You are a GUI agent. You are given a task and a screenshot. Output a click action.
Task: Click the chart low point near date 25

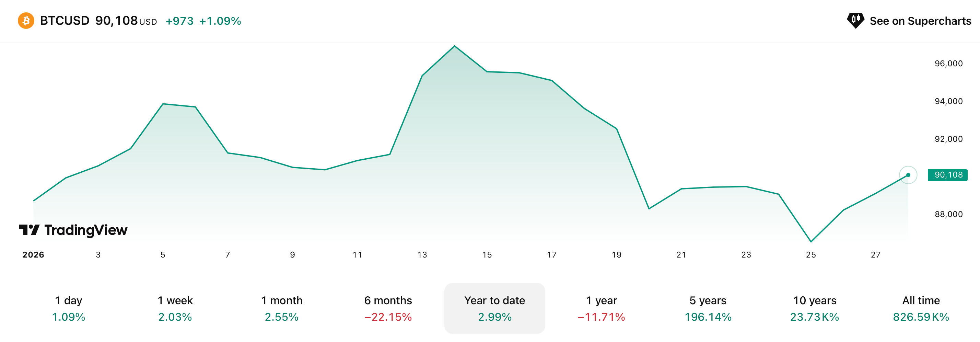pos(811,241)
